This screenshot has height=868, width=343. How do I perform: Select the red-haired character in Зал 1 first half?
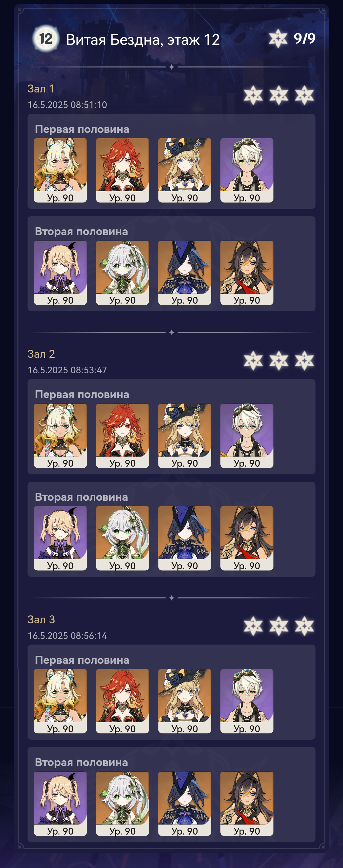click(x=122, y=170)
